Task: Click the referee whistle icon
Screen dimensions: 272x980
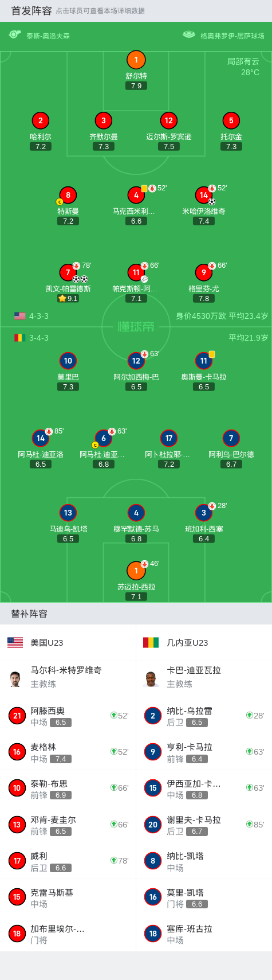Action: (15, 34)
